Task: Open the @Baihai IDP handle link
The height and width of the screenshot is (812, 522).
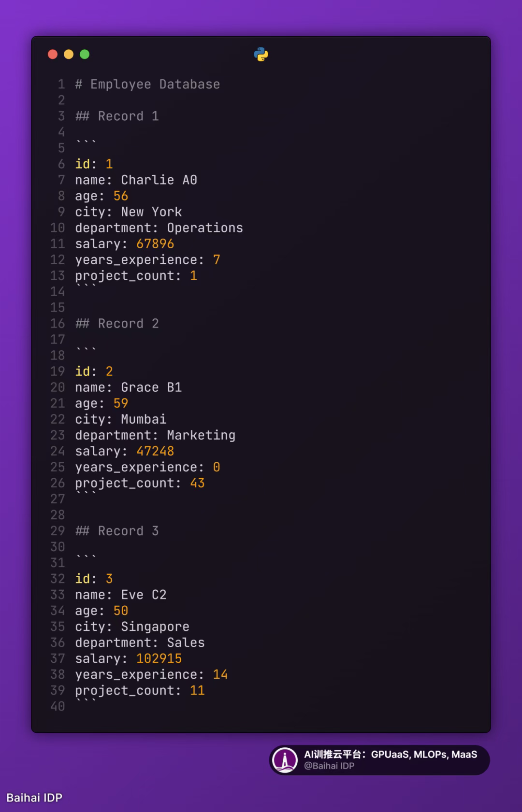Action: (329, 766)
